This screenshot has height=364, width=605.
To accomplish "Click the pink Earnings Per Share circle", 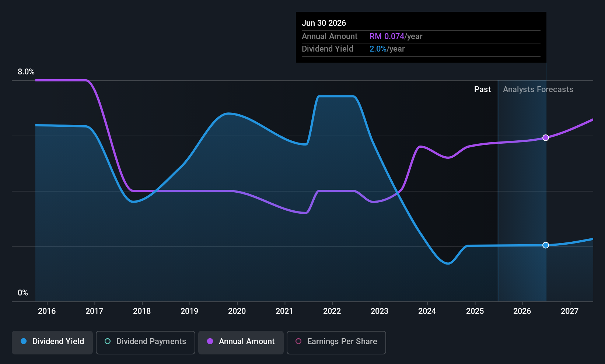I will point(298,342).
